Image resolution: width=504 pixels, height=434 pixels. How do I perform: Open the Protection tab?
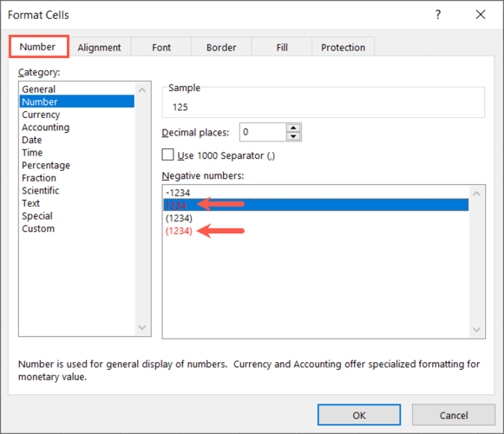click(343, 47)
